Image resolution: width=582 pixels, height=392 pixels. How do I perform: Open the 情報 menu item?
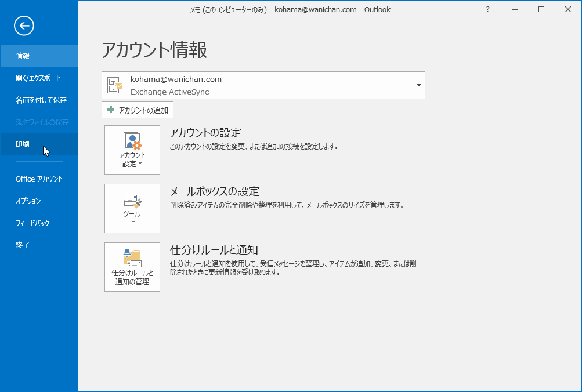click(39, 56)
